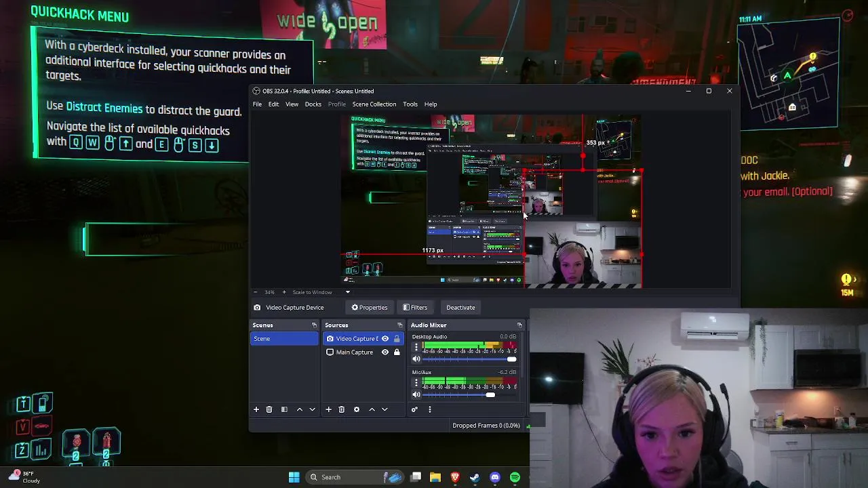Click OBS preview canvas webcam image

point(583,253)
